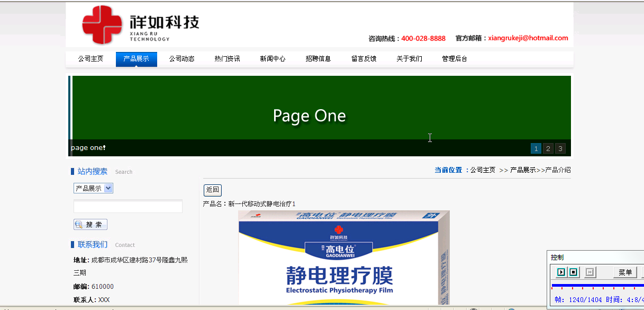
Task: Open the 留言反馈 nav tab
Action: pos(364,59)
